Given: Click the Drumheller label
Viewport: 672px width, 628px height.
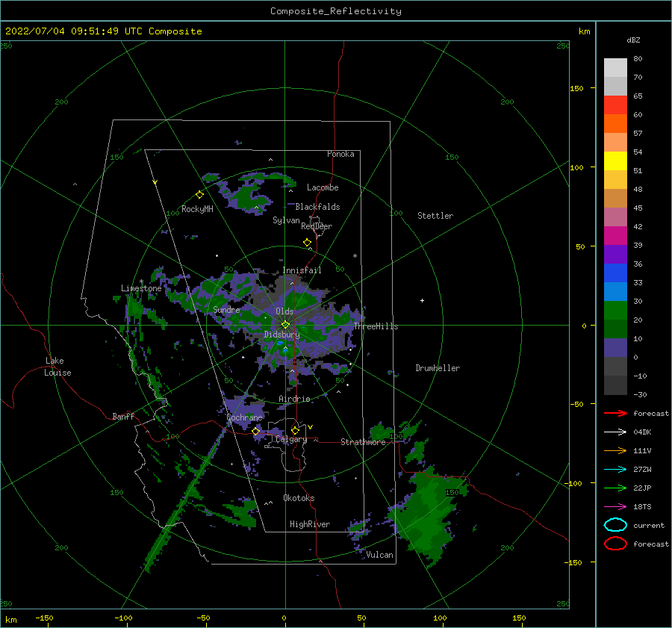Looking at the screenshot, I should coord(438,368).
